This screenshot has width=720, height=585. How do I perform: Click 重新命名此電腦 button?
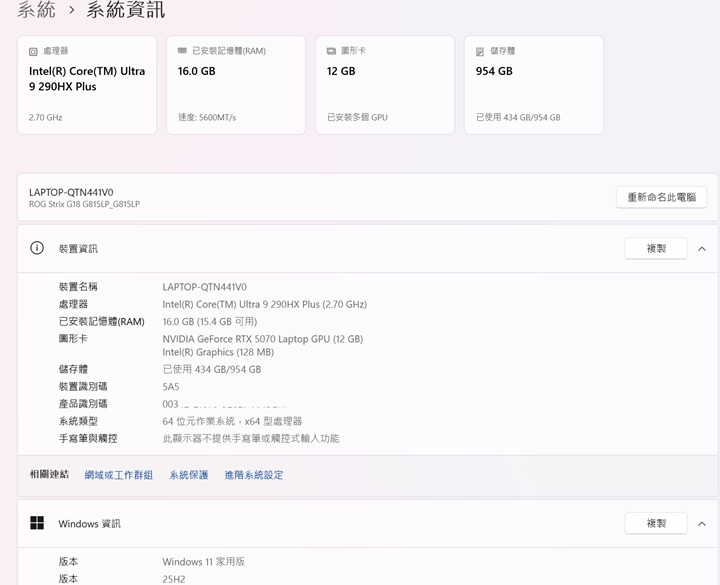661,197
